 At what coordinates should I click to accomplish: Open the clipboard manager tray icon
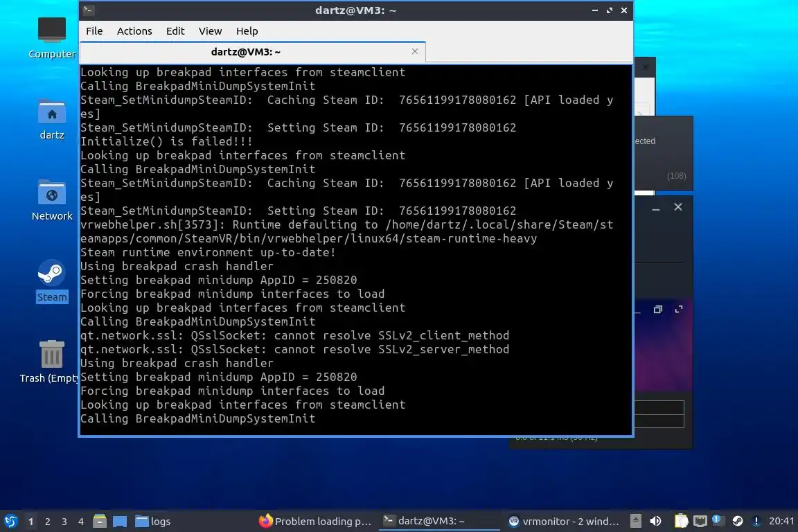[681, 521]
